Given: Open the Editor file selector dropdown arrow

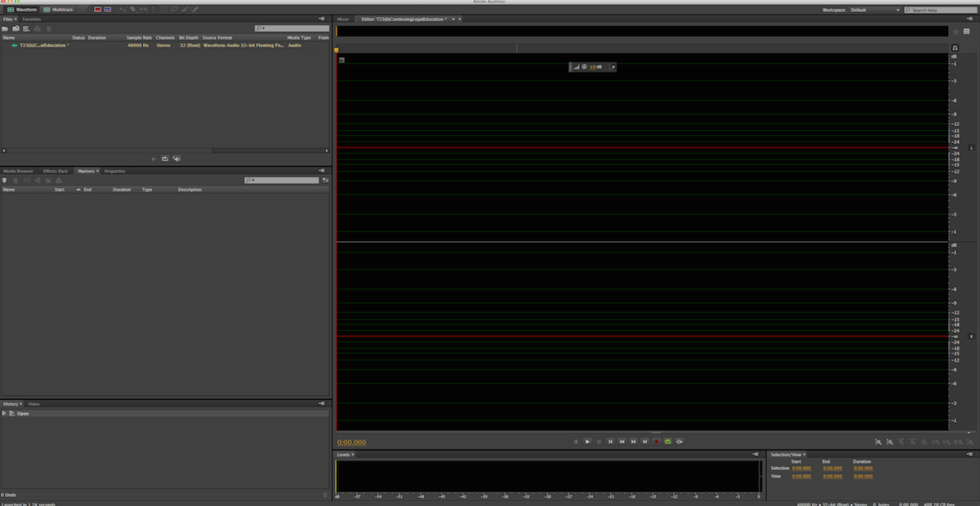Looking at the screenshot, I should [452, 19].
